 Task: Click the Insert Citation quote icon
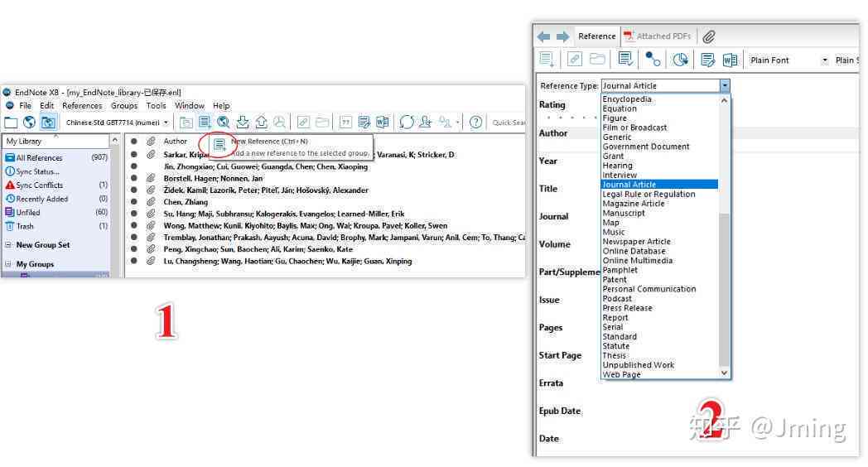(345, 123)
